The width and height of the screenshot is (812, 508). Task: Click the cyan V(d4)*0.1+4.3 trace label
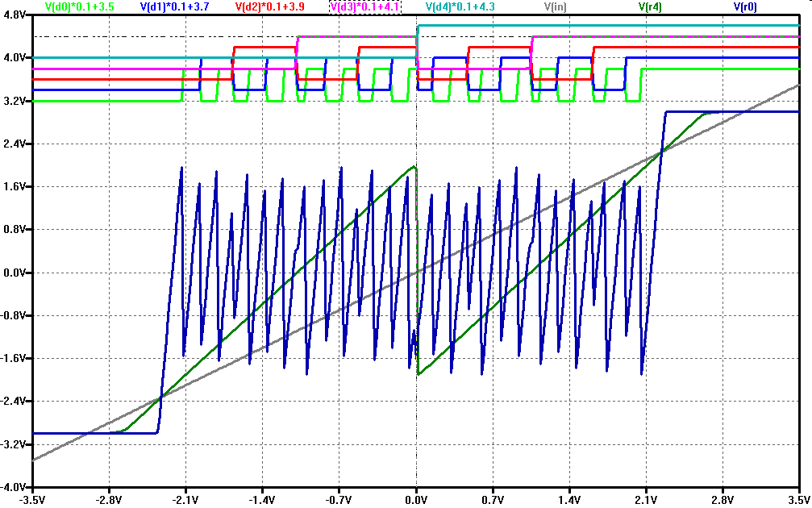pyautogui.click(x=460, y=6)
